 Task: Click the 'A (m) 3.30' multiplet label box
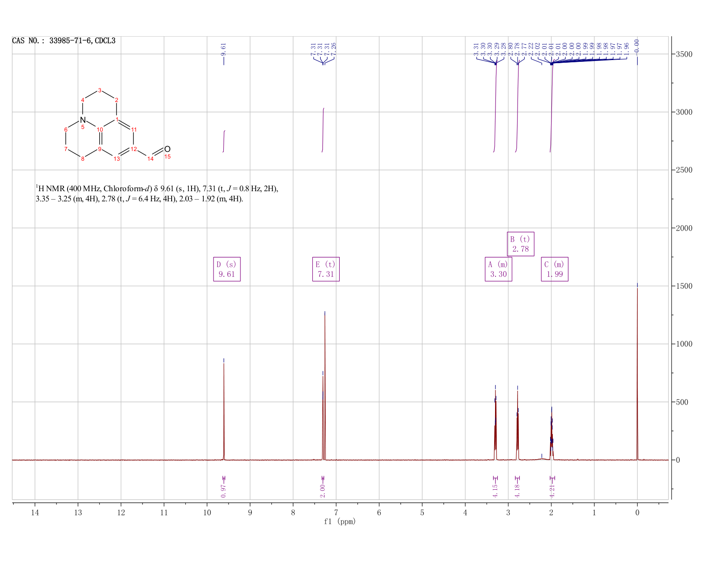pos(499,269)
